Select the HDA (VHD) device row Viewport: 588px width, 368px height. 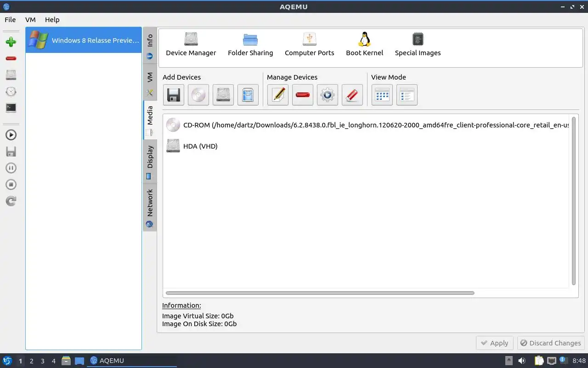[x=367, y=146]
